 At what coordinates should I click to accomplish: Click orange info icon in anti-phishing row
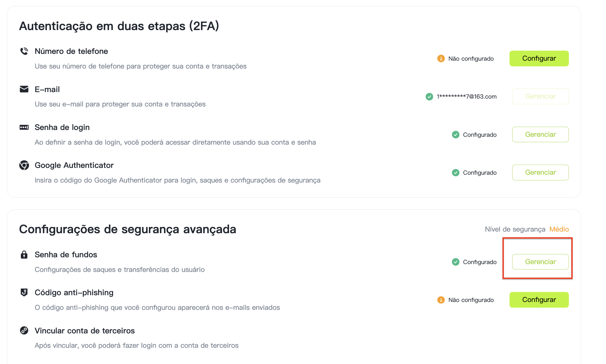coord(441,300)
